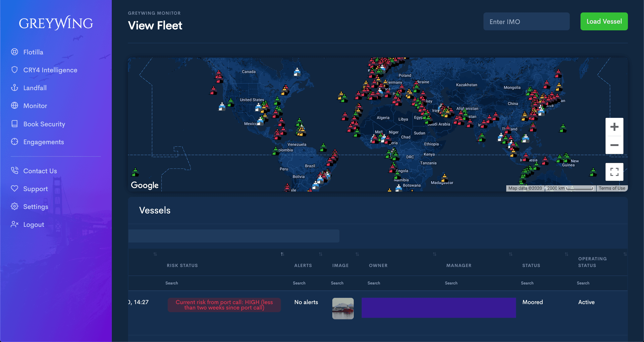Click Risk Status column search field

(225, 283)
